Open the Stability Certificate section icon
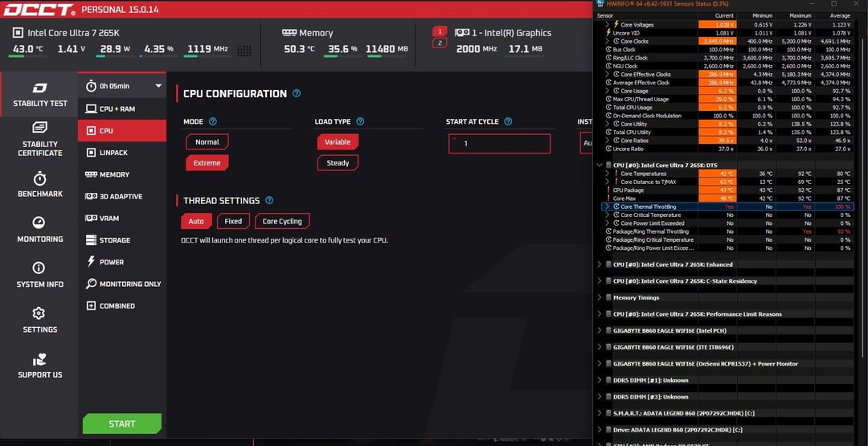This screenshot has width=868, height=446. pyautogui.click(x=39, y=128)
